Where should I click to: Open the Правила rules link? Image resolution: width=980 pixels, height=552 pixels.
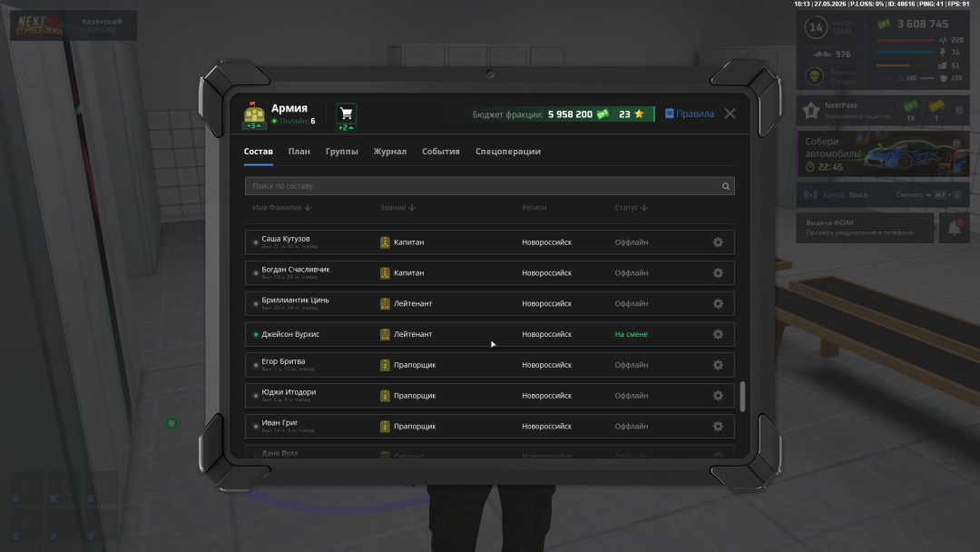point(690,113)
